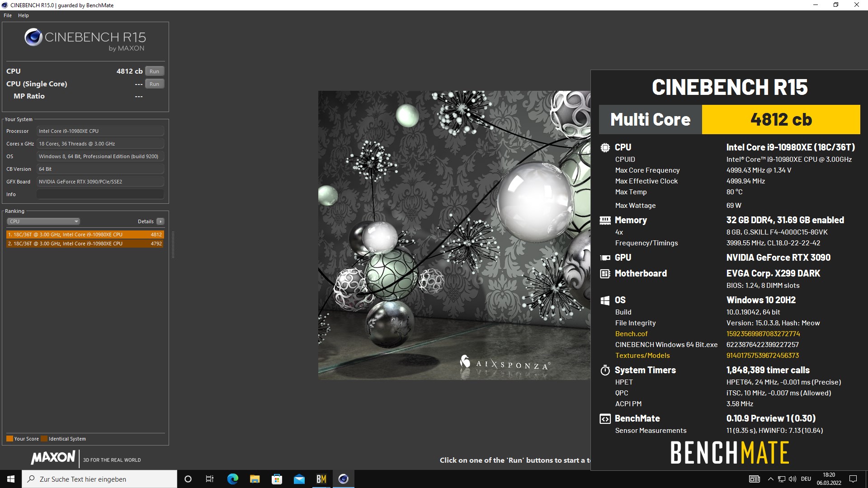Switch to Cinebench taskbar app

[x=344, y=479]
